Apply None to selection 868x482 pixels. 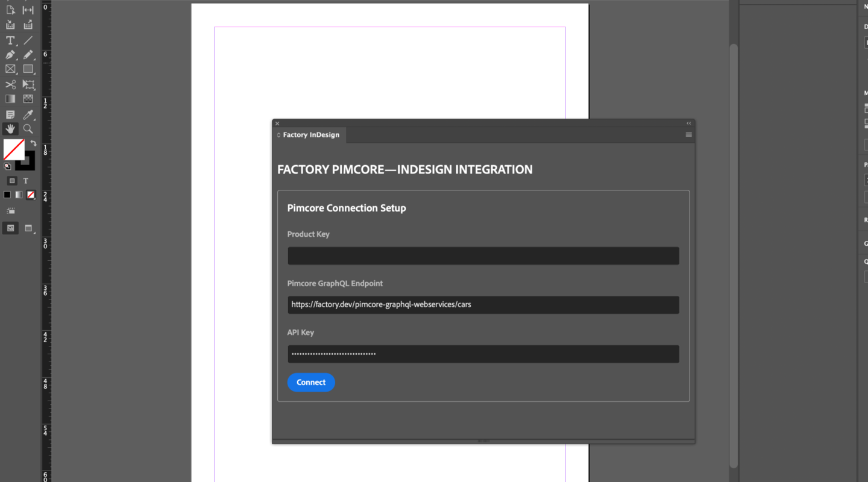tap(31, 195)
